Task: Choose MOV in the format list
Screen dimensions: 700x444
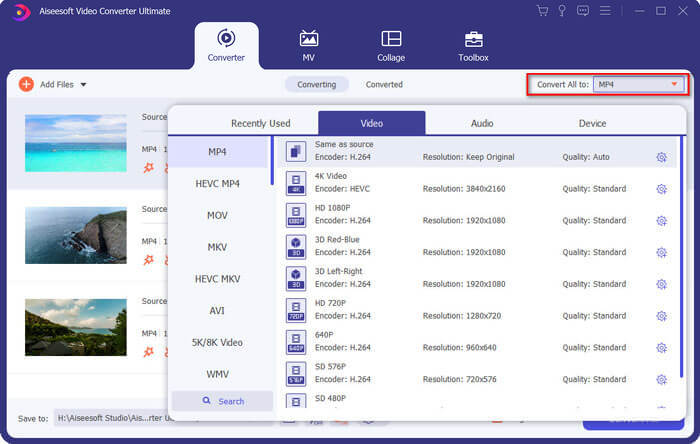Action: 217,215
